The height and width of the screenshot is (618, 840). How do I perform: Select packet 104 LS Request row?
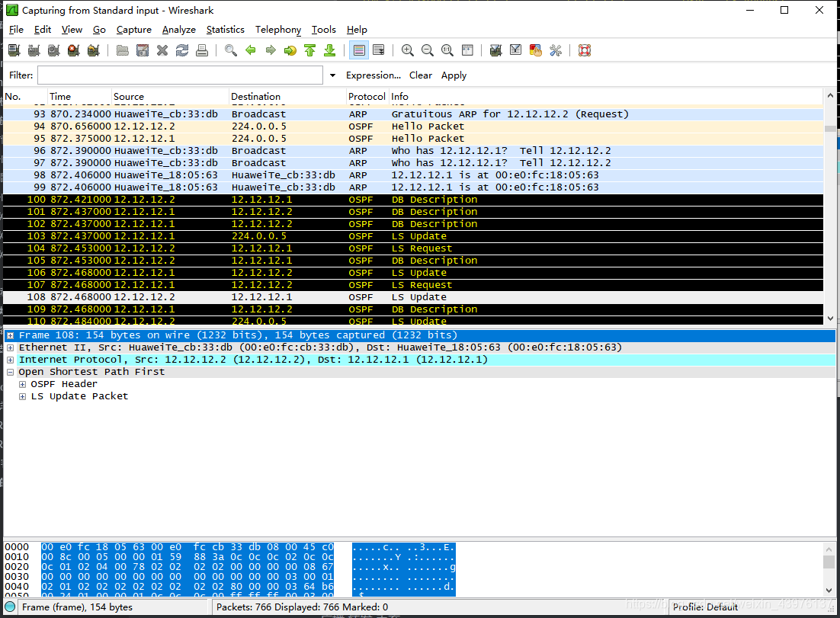[x=413, y=248]
